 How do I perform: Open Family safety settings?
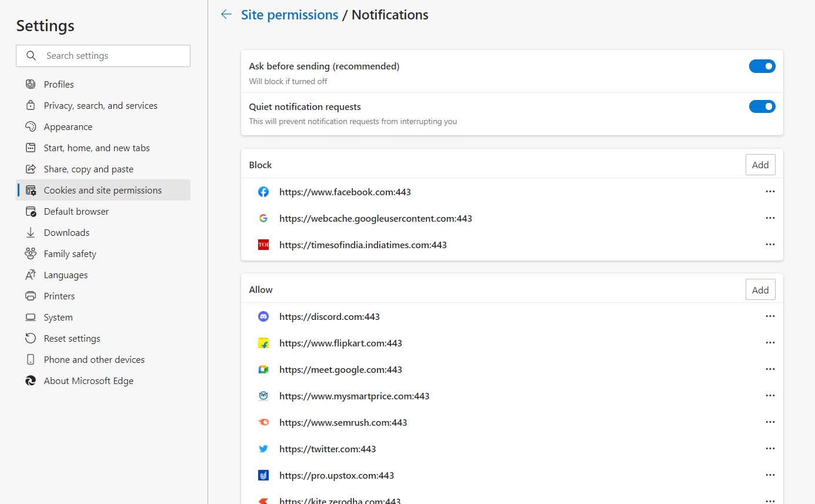[x=103, y=253]
